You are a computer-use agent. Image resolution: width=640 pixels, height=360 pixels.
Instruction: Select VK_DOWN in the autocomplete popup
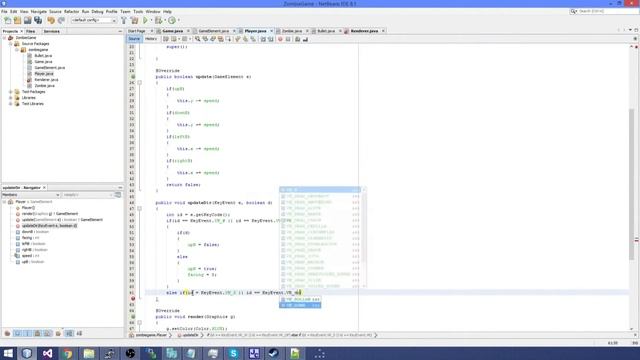click(300, 305)
